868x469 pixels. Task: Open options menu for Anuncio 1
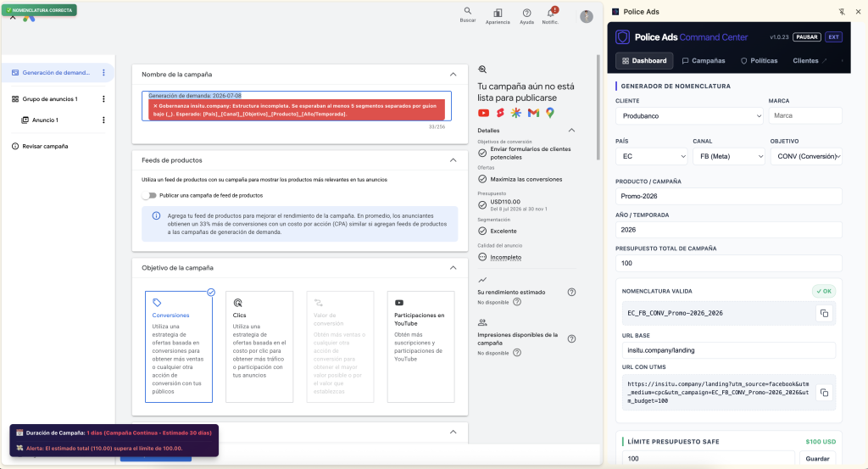[x=103, y=120]
